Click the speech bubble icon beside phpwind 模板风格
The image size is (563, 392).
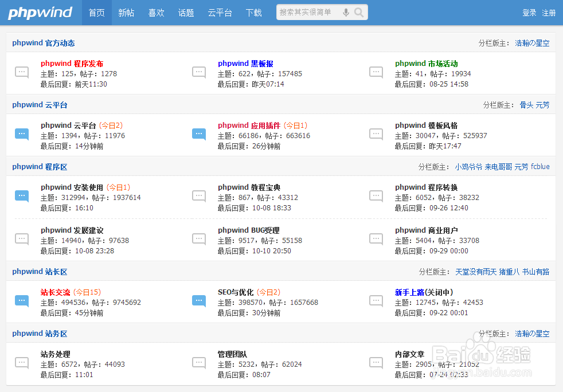pyautogui.click(x=376, y=134)
